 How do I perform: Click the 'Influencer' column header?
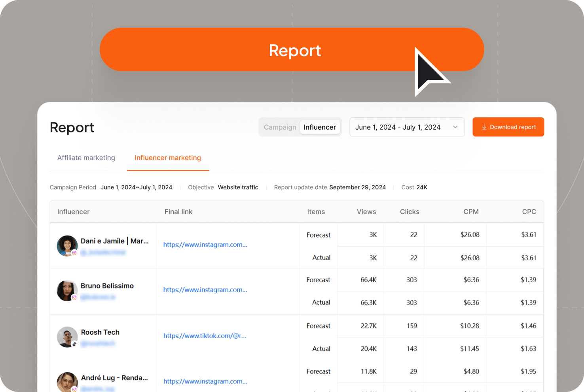74,212
